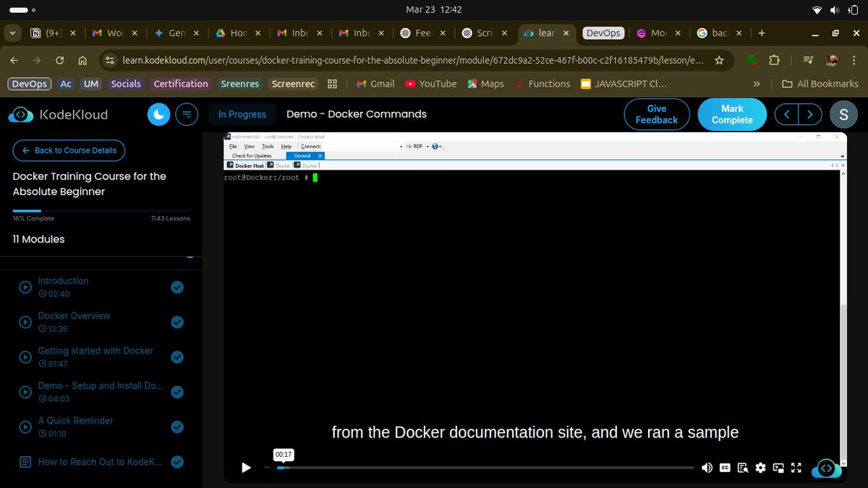Mark the lesson as complete
Viewport: 868px width, 488px height.
coord(732,114)
